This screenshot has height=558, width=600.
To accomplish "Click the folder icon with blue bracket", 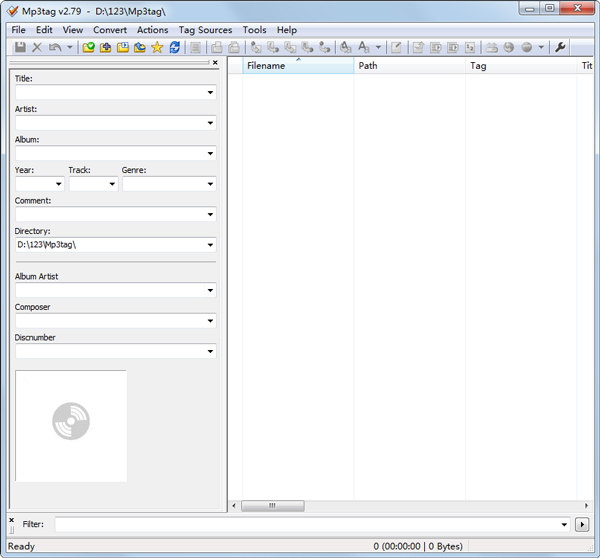I will pos(123,47).
